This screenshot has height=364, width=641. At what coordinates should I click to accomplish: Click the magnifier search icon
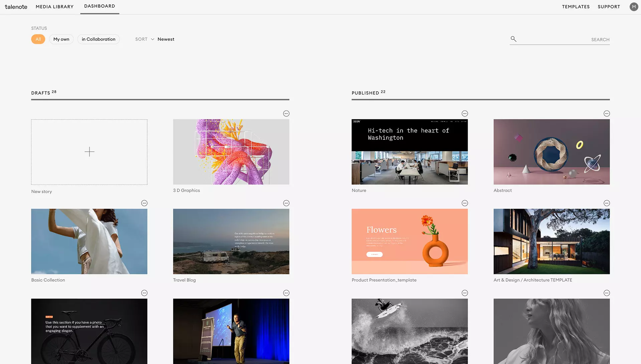coord(513,39)
